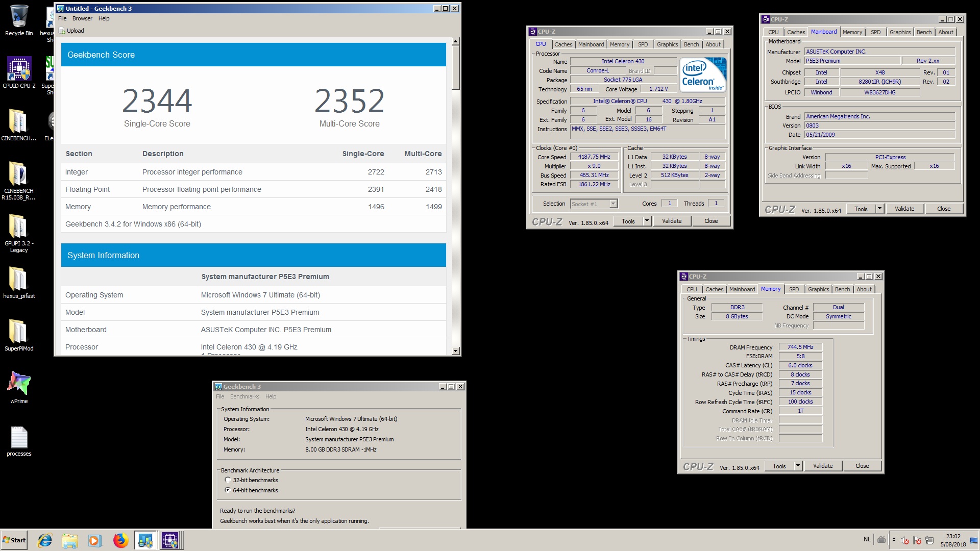Click the Floating Point row in Geekbench table

[254, 189]
